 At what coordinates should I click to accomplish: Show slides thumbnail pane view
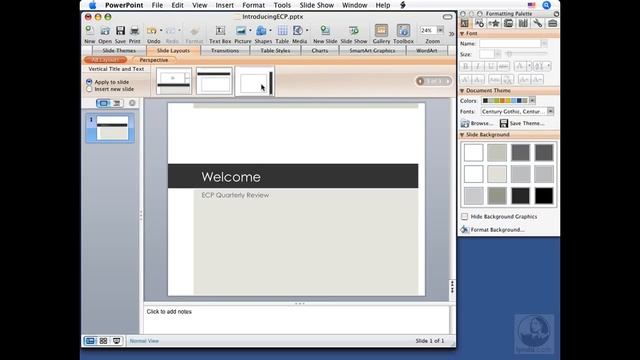pos(103,103)
